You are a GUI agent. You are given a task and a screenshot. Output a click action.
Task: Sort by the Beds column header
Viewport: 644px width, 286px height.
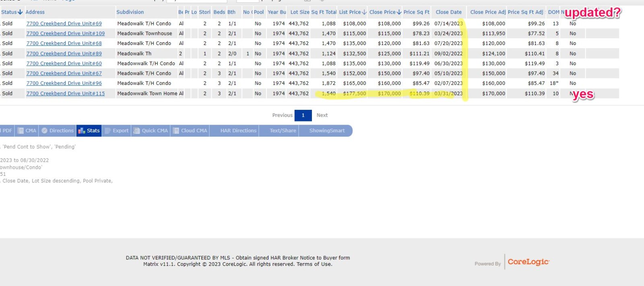coord(219,12)
